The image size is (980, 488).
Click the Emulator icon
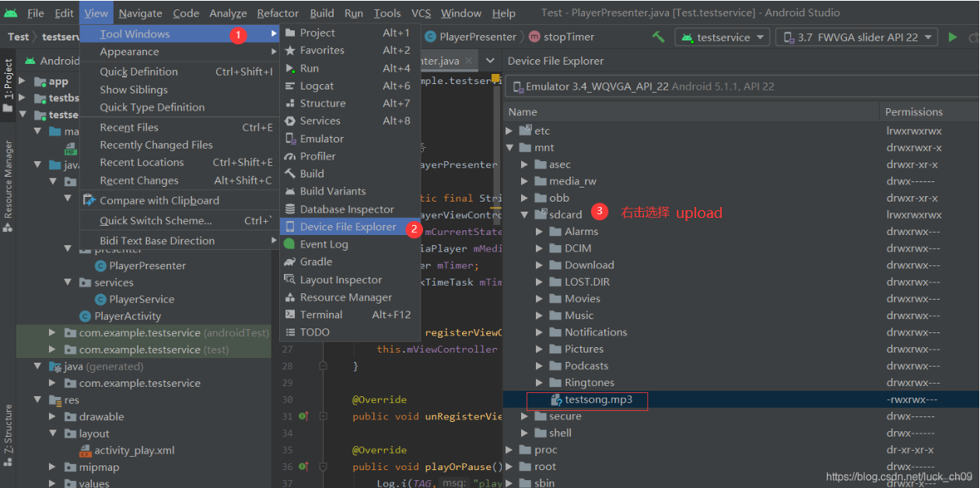[x=290, y=139]
